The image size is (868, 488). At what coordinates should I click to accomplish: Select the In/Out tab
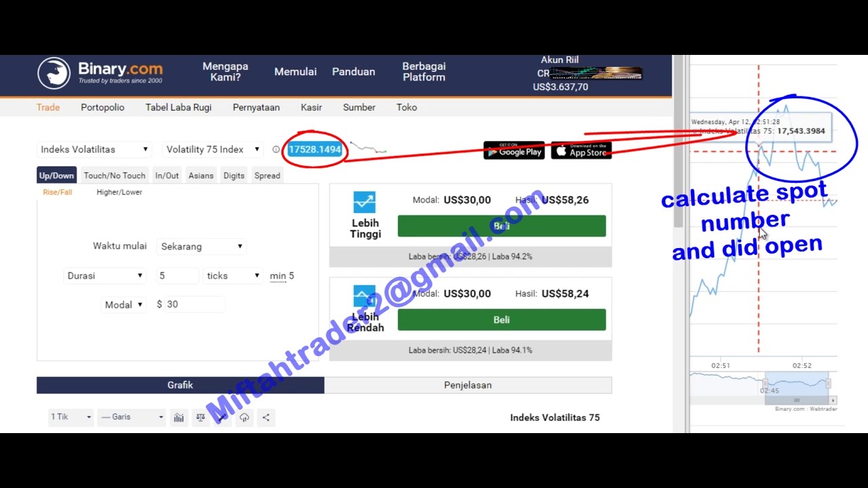pyautogui.click(x=167, y=176)
